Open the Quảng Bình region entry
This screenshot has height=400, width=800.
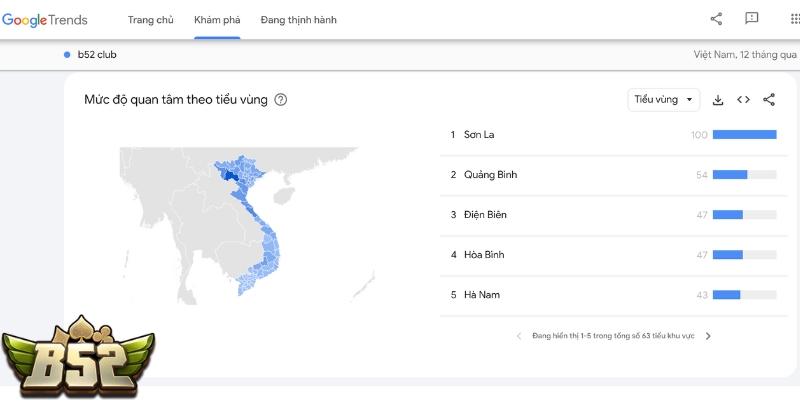(x=490, y=175)
